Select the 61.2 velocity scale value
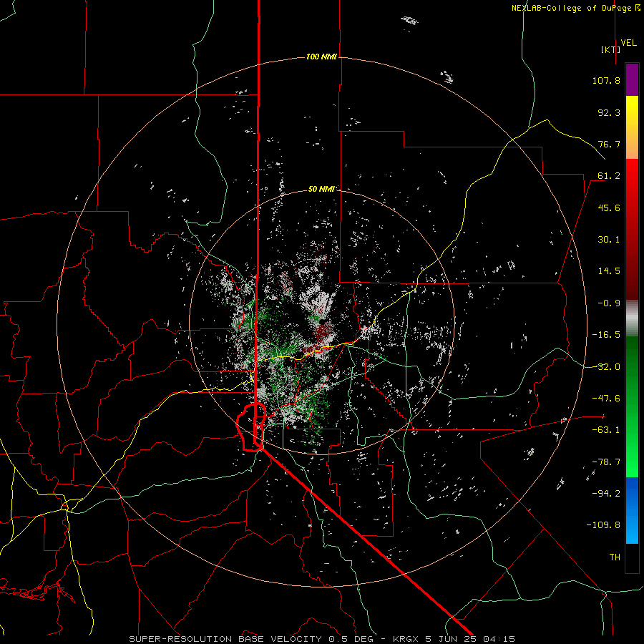The width and height of the screenshot is (644, 644). point(609,176)
